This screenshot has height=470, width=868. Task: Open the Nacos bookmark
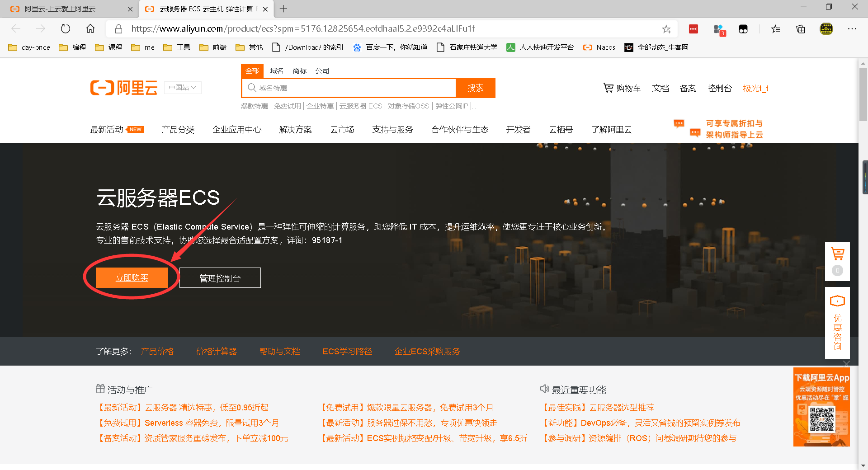[599, 47]
